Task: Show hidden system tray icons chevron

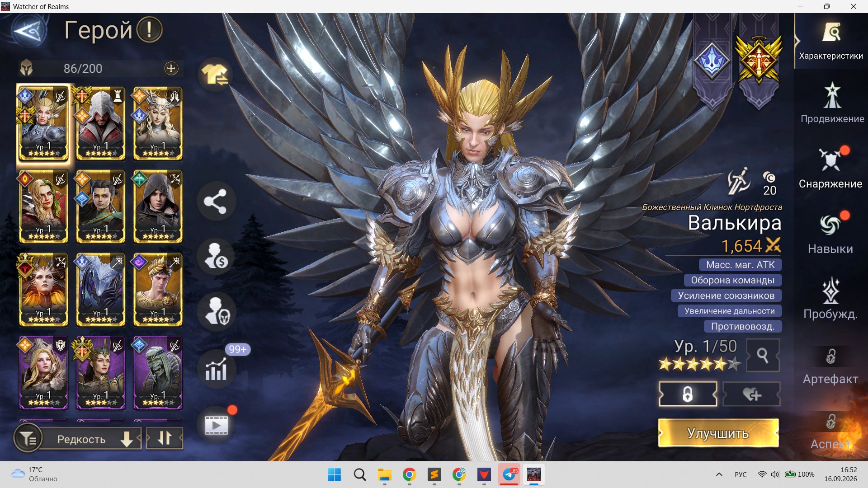Action: [719, 474]
